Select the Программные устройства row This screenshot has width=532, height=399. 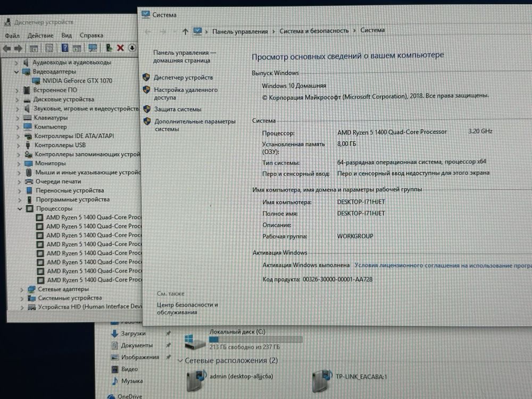click(x=72, y=199)
